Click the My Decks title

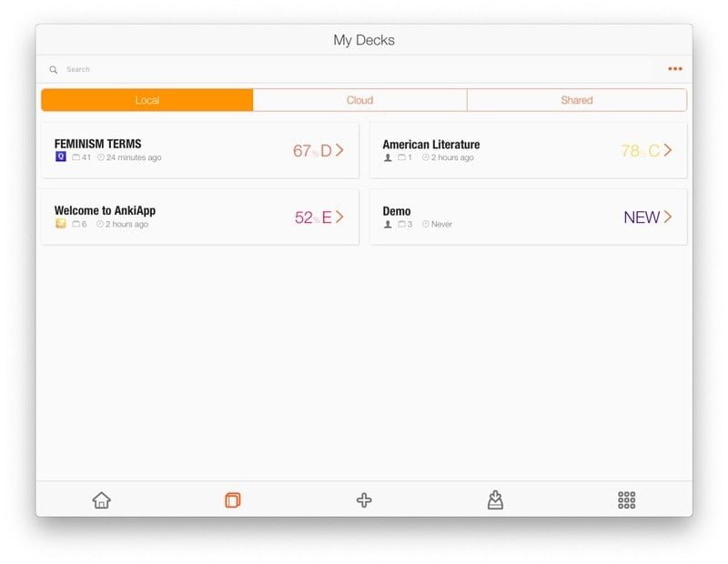coord(364,40)
